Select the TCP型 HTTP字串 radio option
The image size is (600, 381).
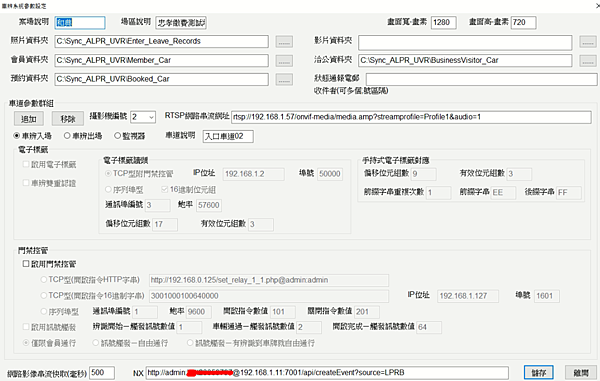90,280
